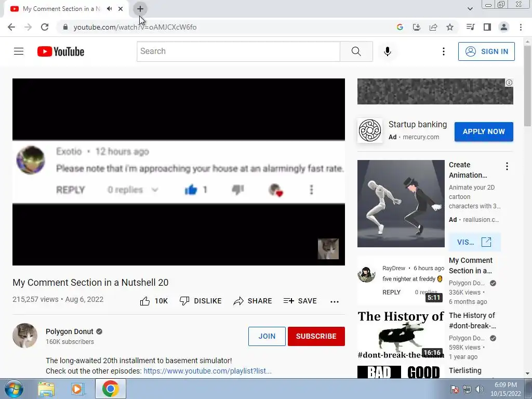
Task: Go to YouTube home via logo
Action: tap(61, 51)
